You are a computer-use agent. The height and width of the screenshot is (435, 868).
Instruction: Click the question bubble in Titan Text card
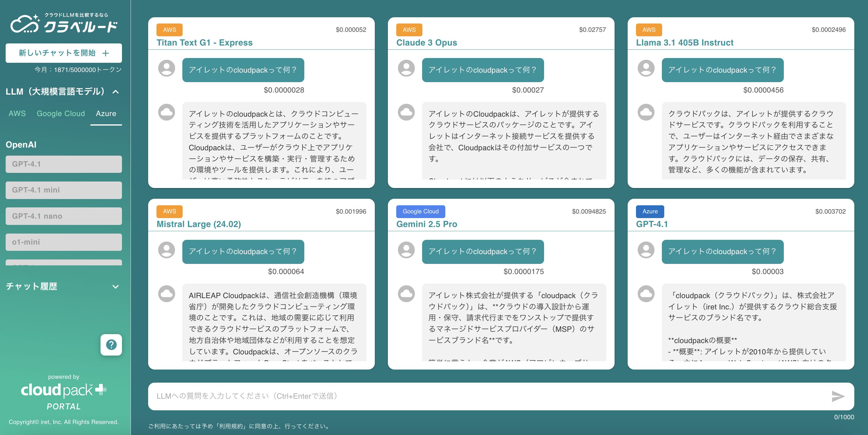point(243,70)
